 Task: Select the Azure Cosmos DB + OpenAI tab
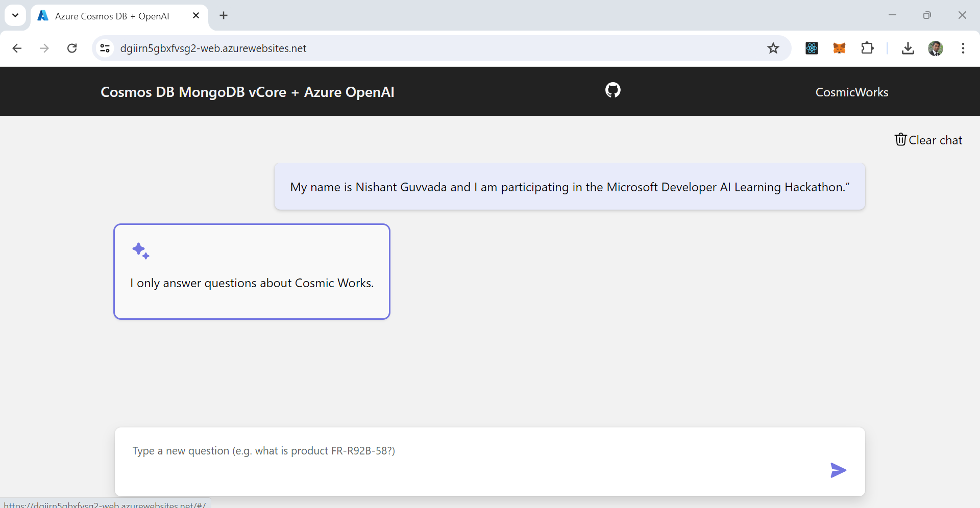(x=119, y=16)
